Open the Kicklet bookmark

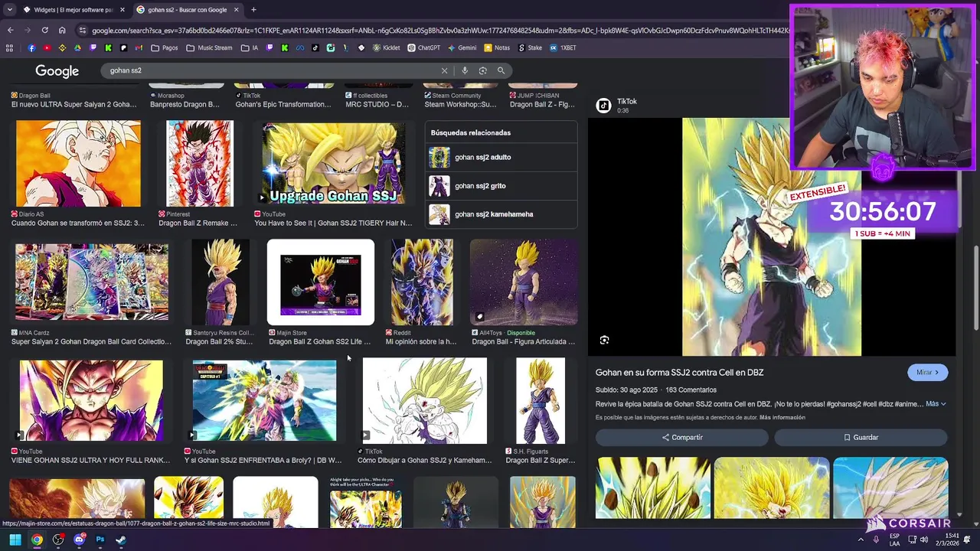click(x=386, y=47)
